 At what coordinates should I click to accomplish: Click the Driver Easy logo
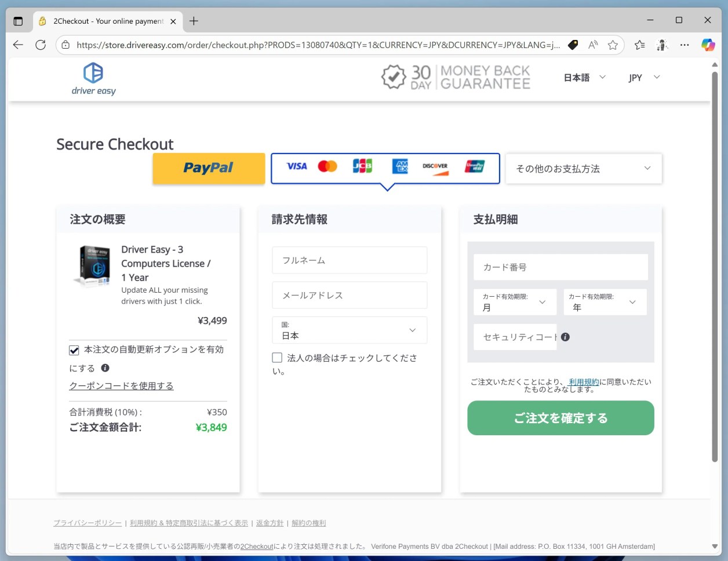[x=93, y=79]
